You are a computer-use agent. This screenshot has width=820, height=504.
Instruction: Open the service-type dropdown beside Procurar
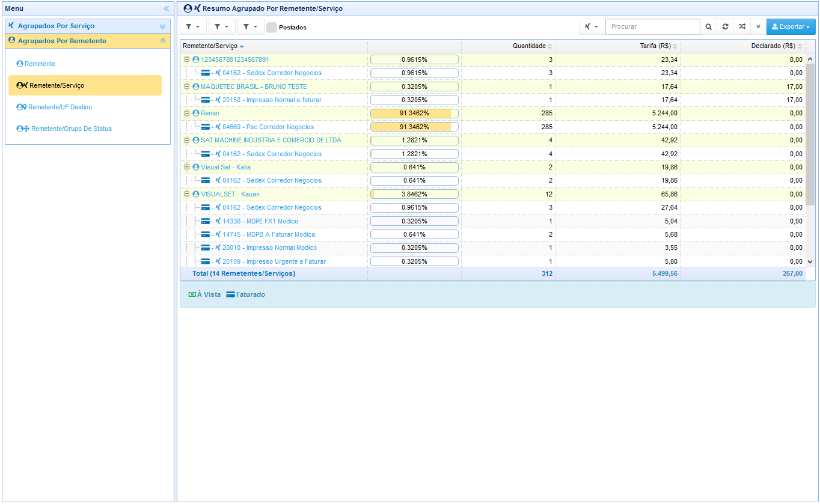click(592, 27)
